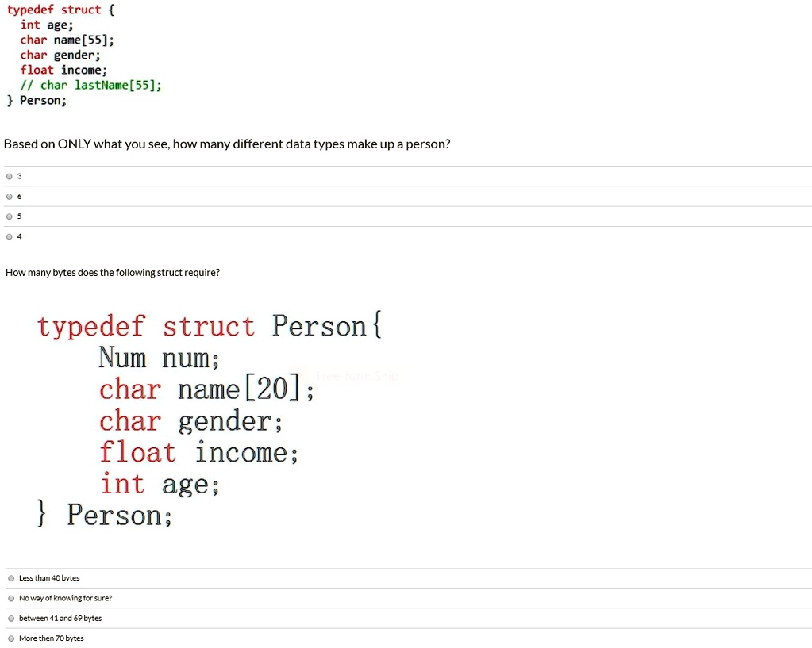Screen dimensions: 812x648
Task: Click the 'char name[20];' code line
Action: click(x=206, y=390)
